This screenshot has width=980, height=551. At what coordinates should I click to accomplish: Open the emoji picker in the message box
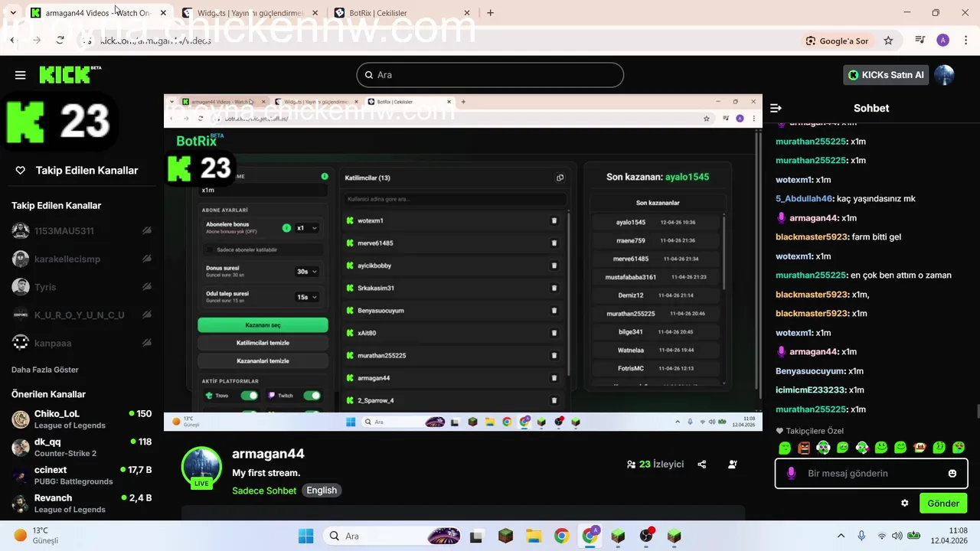952,474
